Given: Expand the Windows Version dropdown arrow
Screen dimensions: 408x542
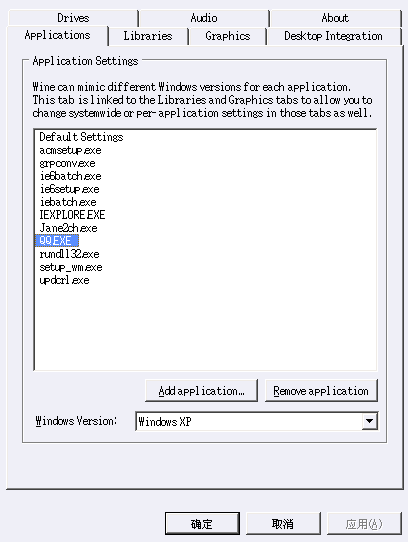Looking at the screenshot, I should pyautogui.click(x=369, y=421).
